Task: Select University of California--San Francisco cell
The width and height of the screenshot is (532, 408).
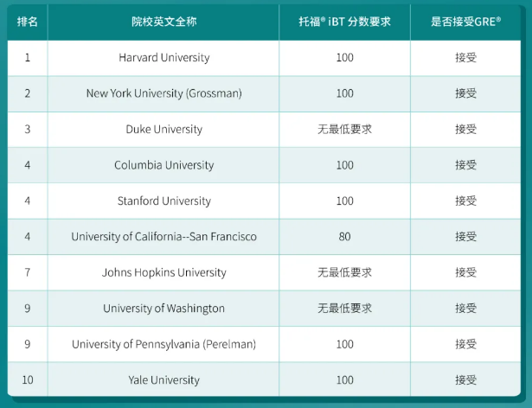Action: coord(163,236)
